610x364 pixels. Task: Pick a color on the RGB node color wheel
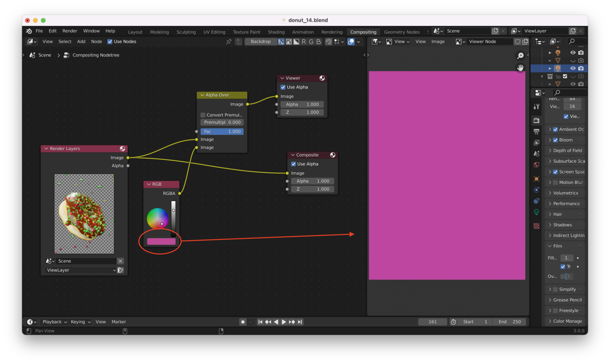click(158, 219)
